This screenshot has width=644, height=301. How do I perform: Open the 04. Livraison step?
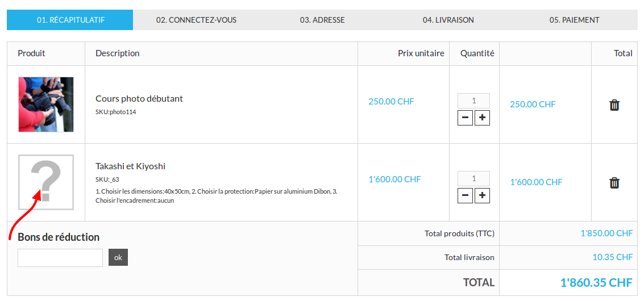coord(448,20)
